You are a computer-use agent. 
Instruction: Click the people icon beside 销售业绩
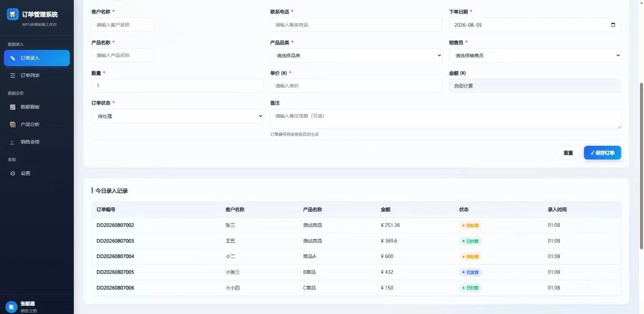pyautogui.click(x=13, y=142)
